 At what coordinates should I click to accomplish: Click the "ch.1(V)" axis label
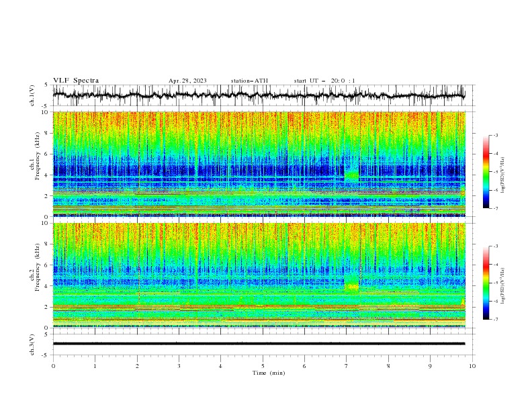32,95
